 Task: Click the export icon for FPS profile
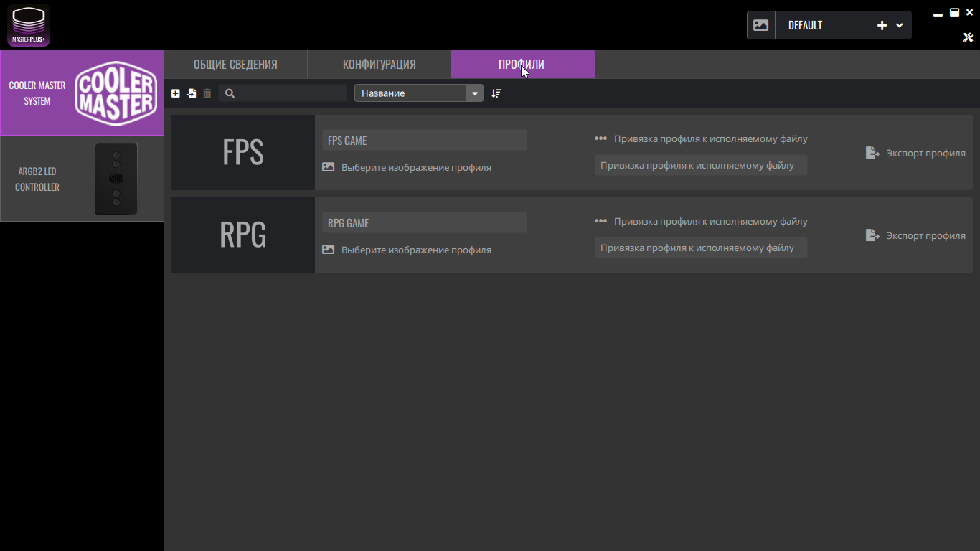873,153
